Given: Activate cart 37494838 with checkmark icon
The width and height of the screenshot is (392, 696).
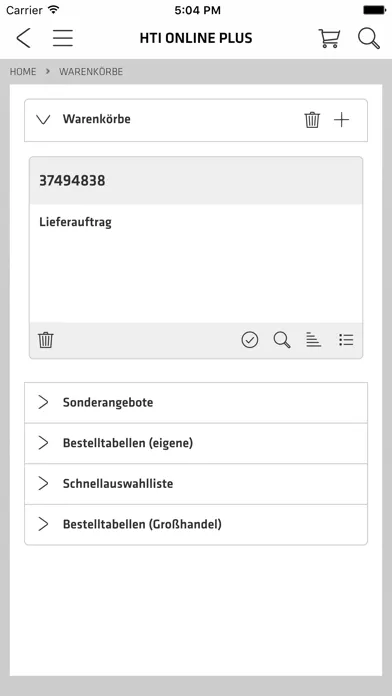Looking at the screenshot, I should [250, 340].
